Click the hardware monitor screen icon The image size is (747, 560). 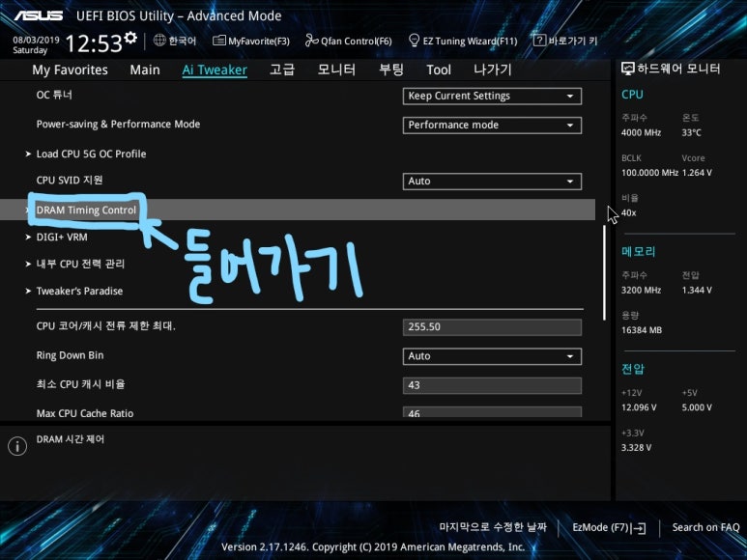click(627, 69)
